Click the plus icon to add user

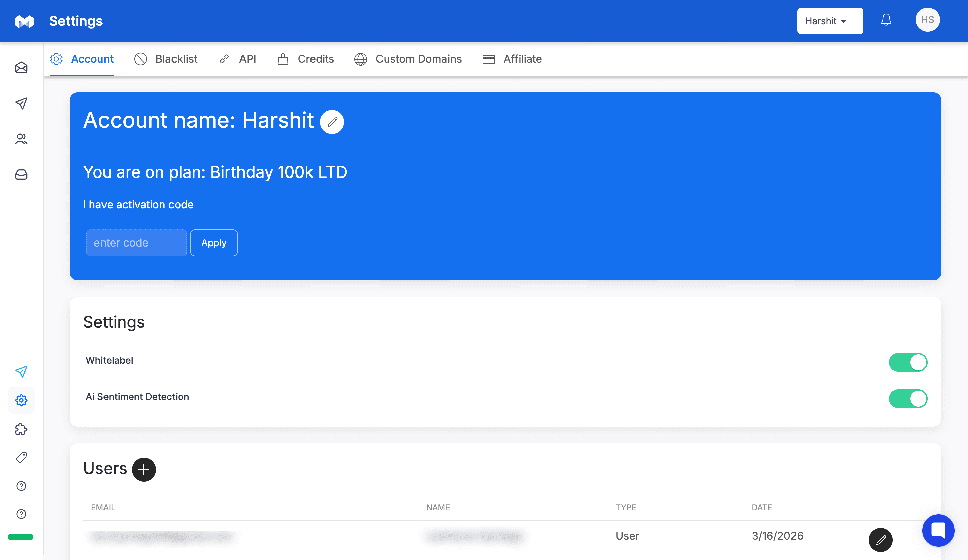144,469
